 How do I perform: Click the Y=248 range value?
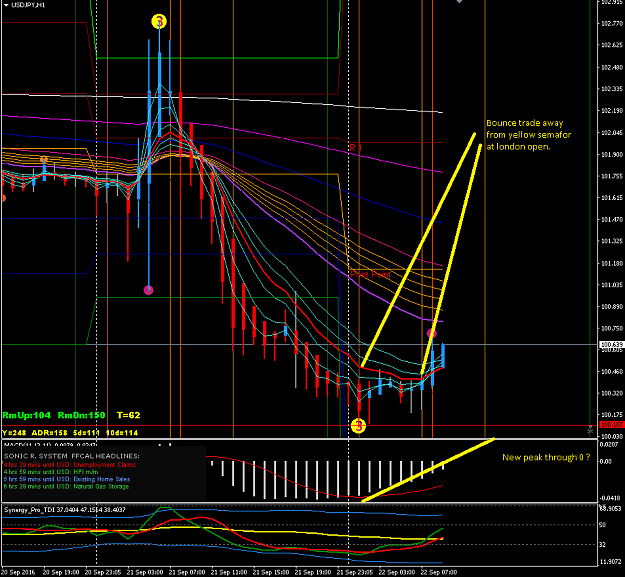pos(14,433)
